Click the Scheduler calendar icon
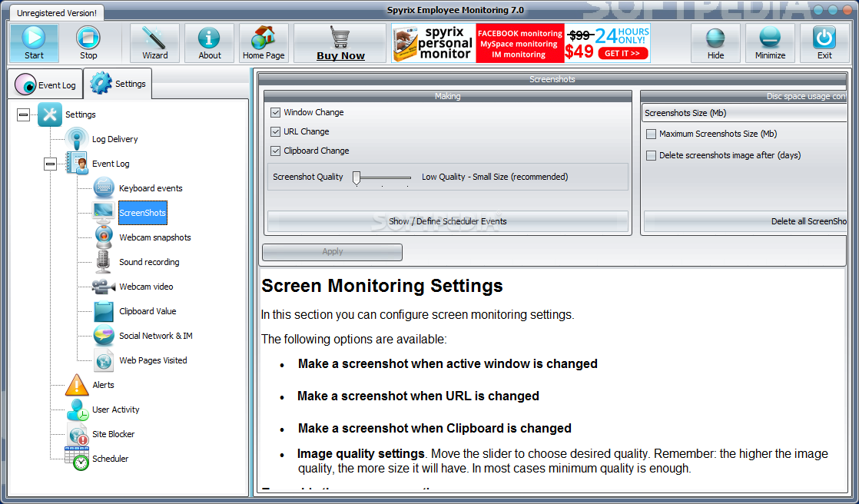 [x=77, y=459]
